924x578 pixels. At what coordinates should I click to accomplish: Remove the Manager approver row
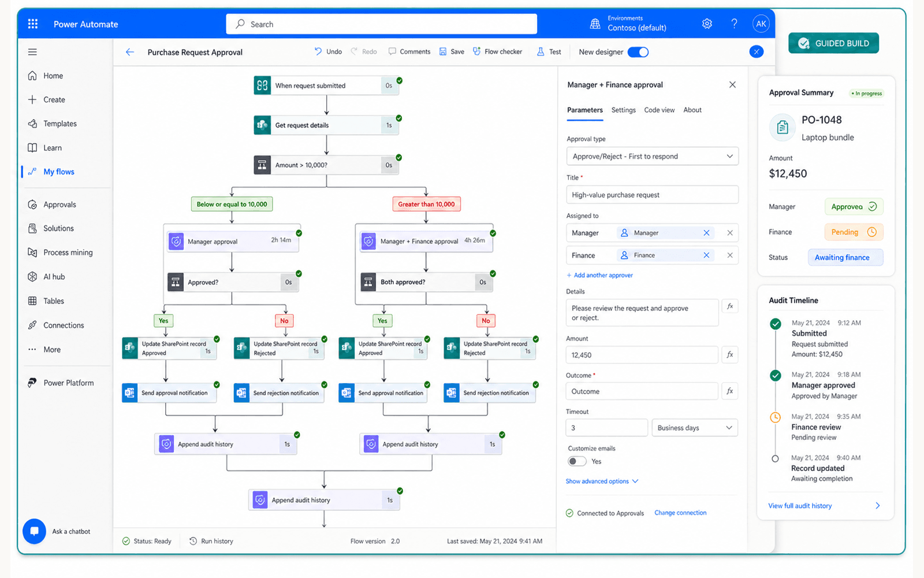coord(730,233)
